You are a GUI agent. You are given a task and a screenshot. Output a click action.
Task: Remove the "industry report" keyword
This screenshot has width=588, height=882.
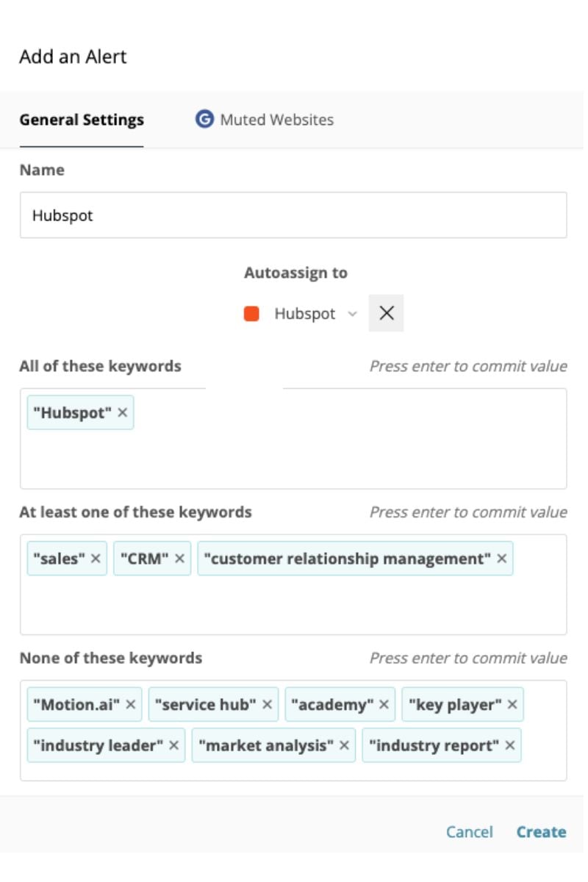point(510,745)
